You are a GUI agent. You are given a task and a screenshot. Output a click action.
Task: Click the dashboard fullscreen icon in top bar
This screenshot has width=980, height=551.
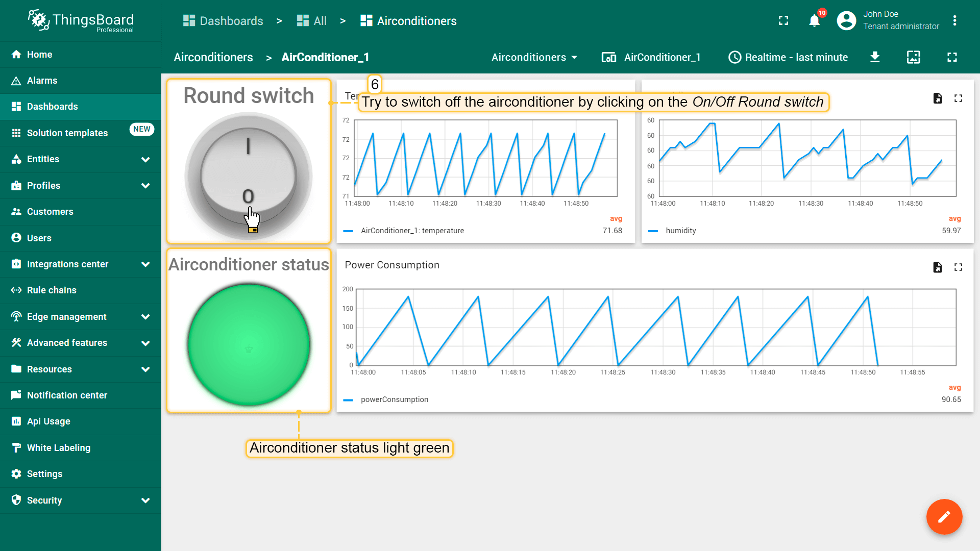(x=952, y=57)
